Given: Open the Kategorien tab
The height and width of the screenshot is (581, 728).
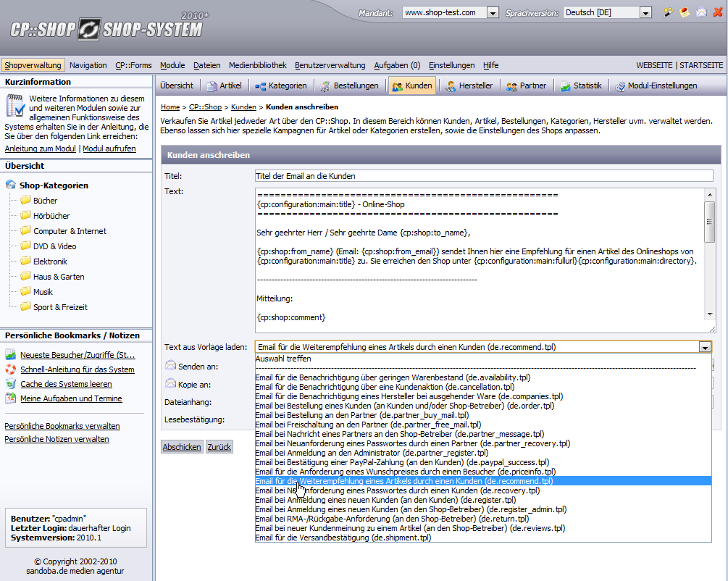Looking at the screenshot, I should [281, 85].
